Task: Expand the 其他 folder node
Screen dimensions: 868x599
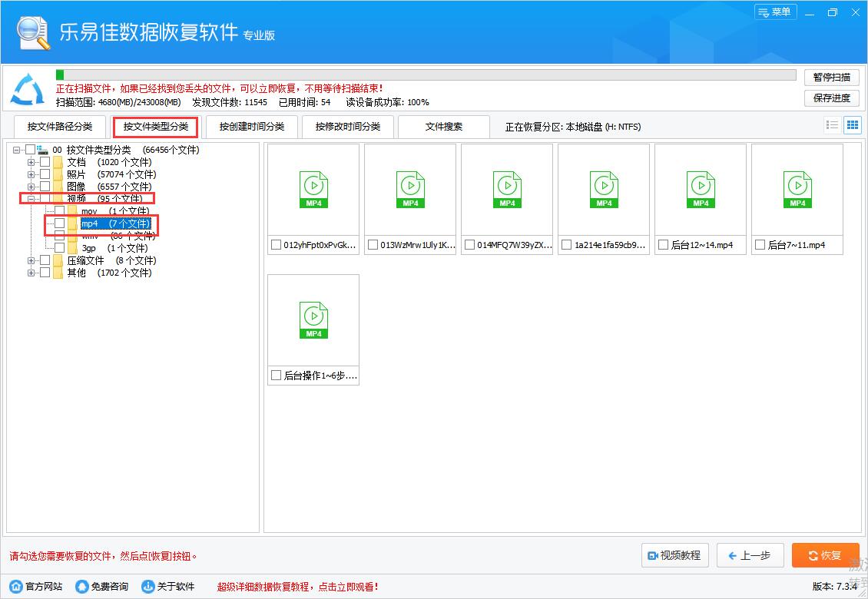Action: click(31, 273)
